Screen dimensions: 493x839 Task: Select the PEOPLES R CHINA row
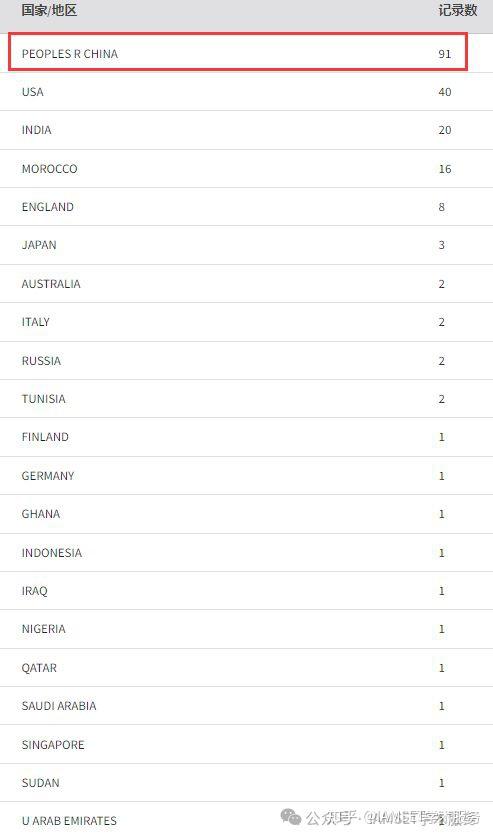point(238,52)
